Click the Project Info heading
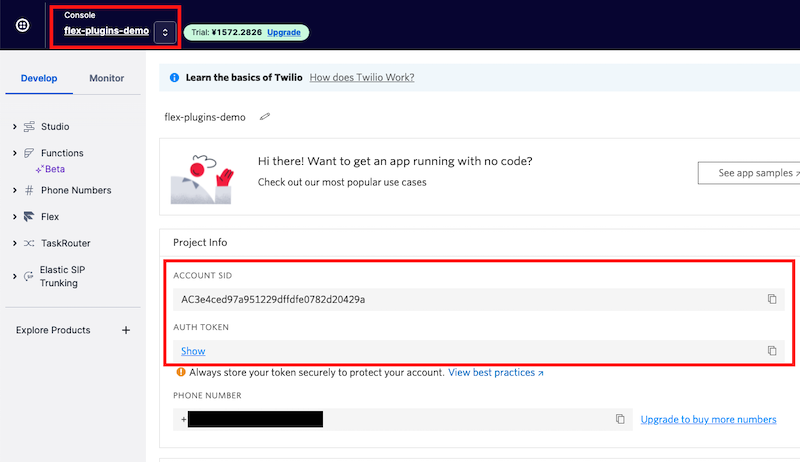Screen dimensions: 800x462 click(x=200, y=242)
